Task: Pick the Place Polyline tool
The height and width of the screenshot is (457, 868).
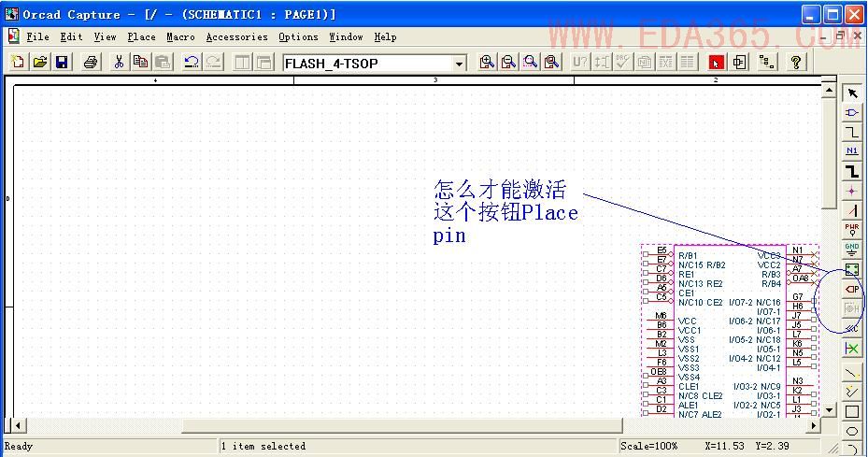Action: point(852,393)
